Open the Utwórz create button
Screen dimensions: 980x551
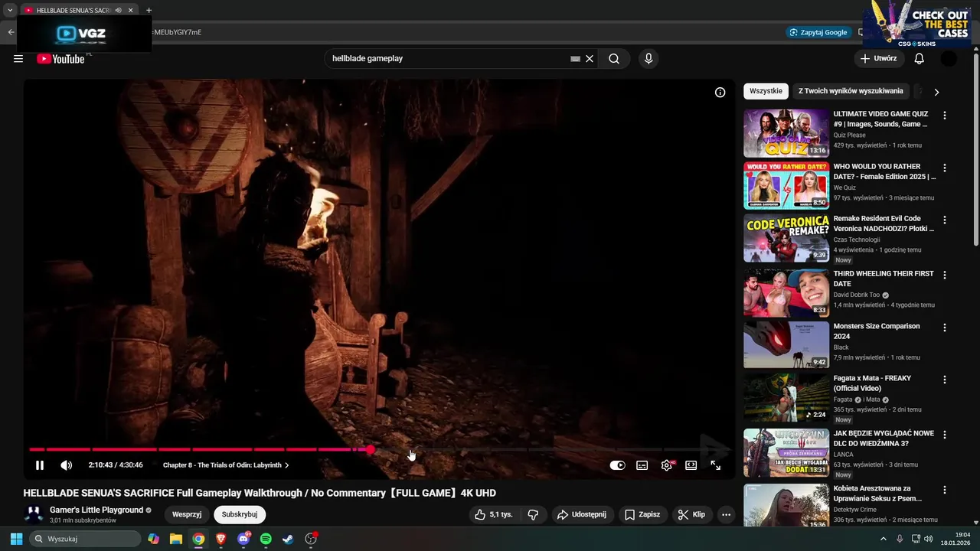878,59
